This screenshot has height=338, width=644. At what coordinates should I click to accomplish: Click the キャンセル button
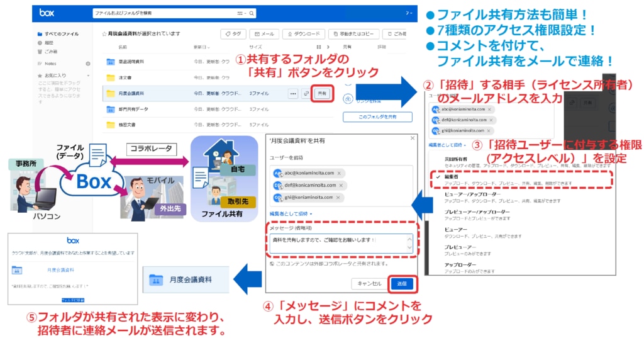(x=369, y=284)
